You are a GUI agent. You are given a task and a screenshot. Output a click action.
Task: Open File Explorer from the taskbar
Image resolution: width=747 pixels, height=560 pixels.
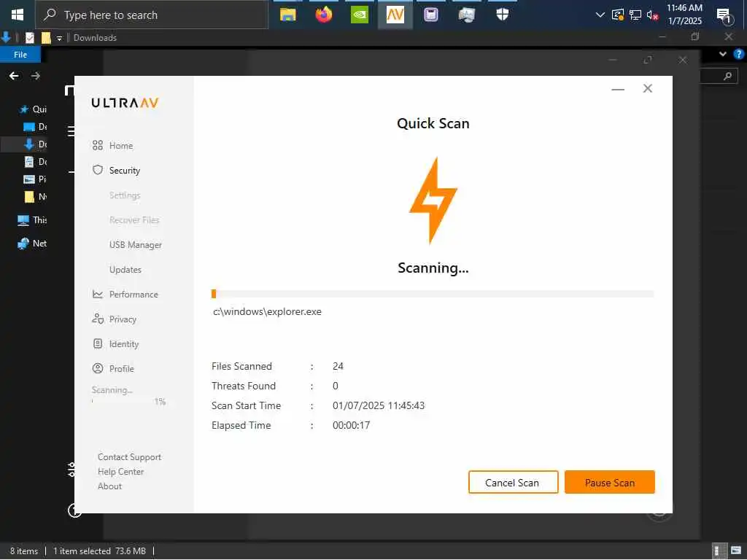point(287,15)
